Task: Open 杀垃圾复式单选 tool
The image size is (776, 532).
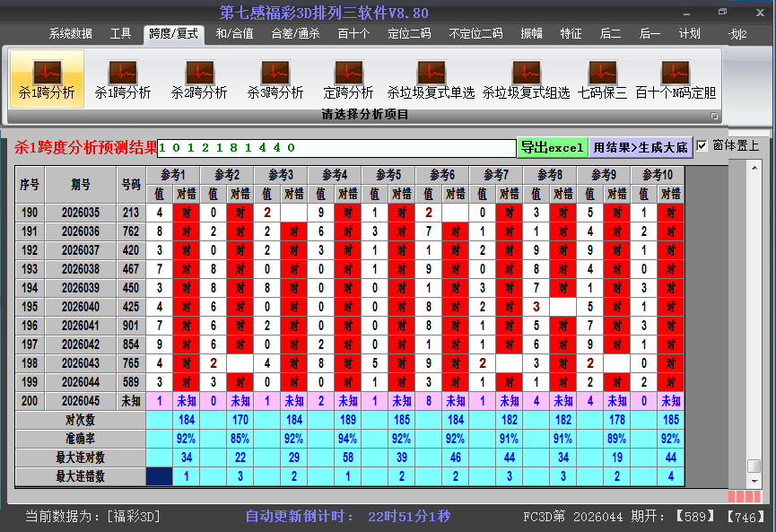Action: pos(431,80)
